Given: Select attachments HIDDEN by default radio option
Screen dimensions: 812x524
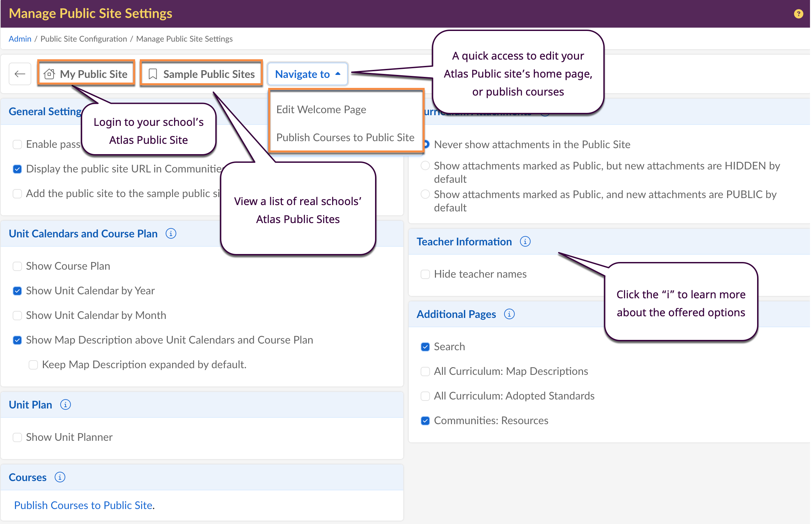Looking at the screenshot, I should point(425,166).
